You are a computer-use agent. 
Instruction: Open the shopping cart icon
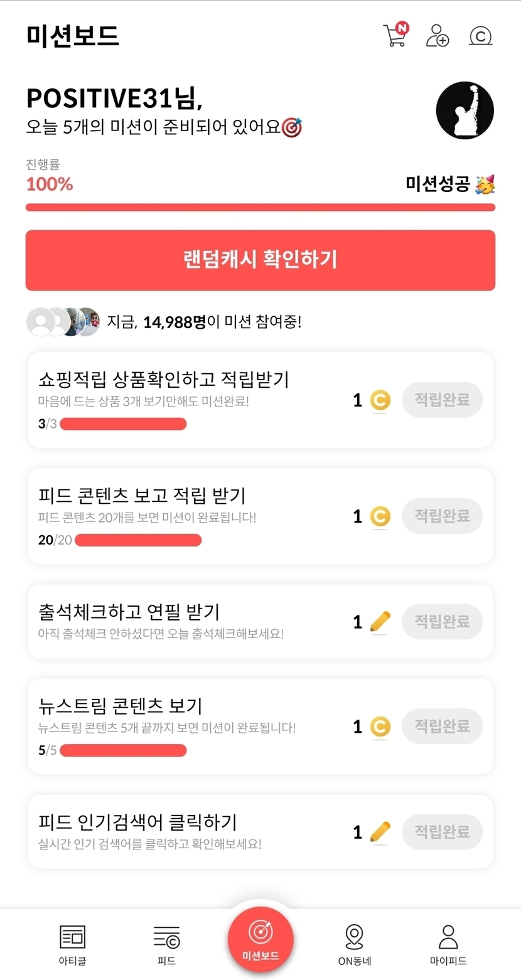pos(395,36)
